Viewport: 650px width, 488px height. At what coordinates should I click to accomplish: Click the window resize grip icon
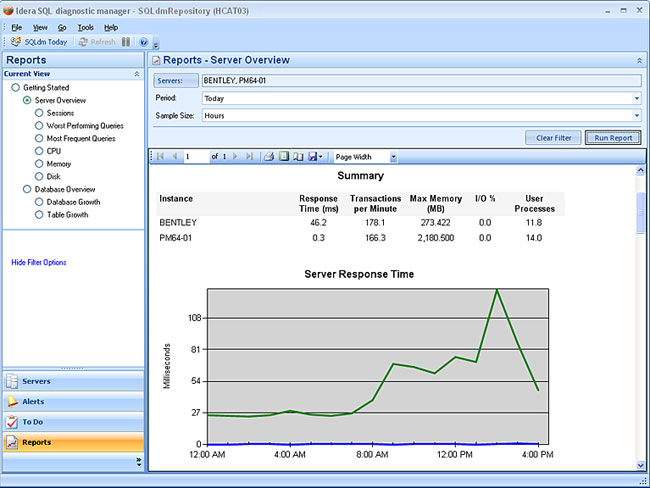tap(644, 481)
